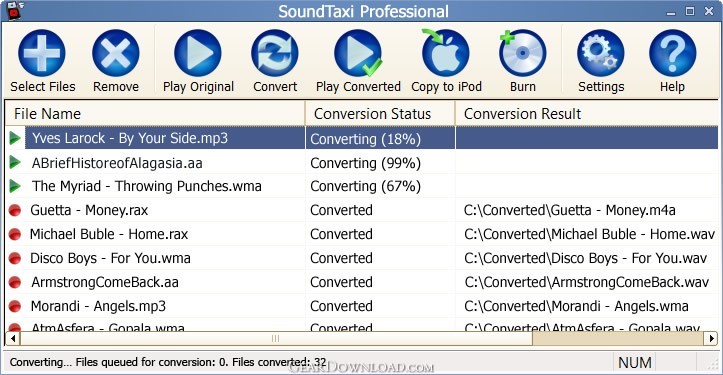Open the Burn disc icon
723x375 pixels.
(x=522, y=53)
